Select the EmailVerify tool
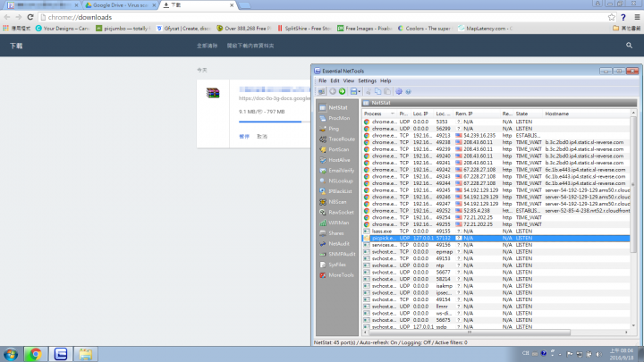Image resolution: width=644 pixels, height=362 pixels. (x=337, y=171)
